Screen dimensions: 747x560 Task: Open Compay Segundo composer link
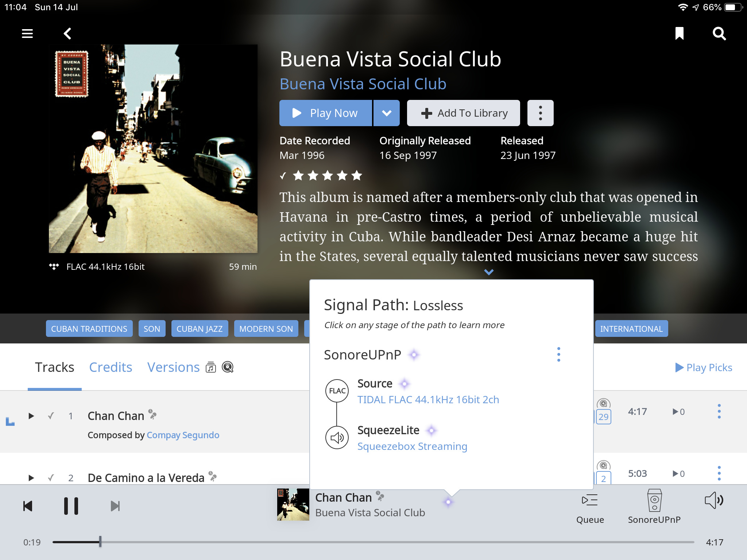pos(183,435)
